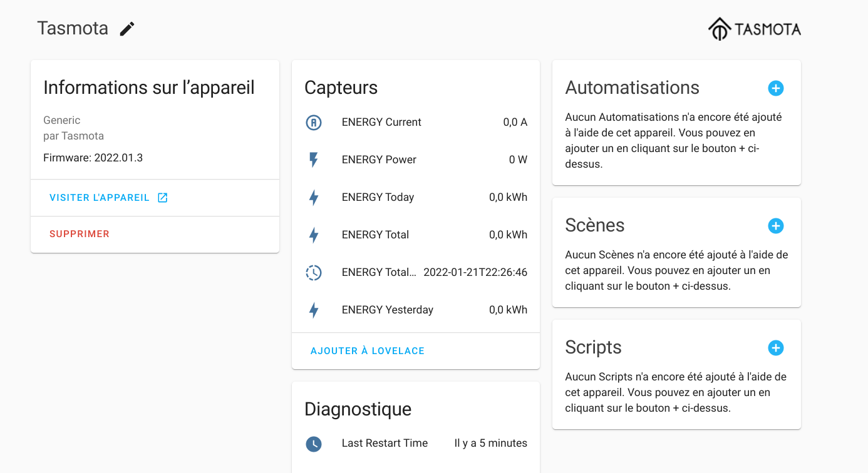The image size is (868, 473).
Task: Click the Scènes card heading
Action: pyautogui.click(x=595, y=225)
